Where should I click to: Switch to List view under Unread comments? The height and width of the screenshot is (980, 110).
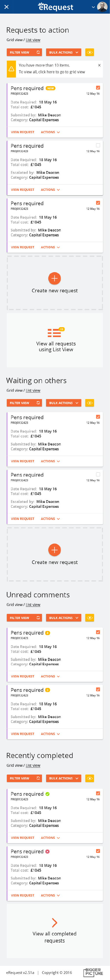click(x=33, y=604)
